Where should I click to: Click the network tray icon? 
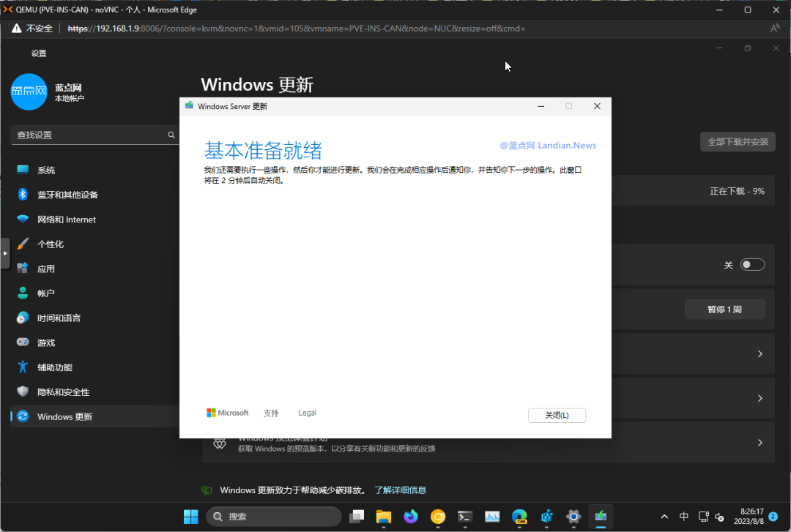(x=703, y=517)
